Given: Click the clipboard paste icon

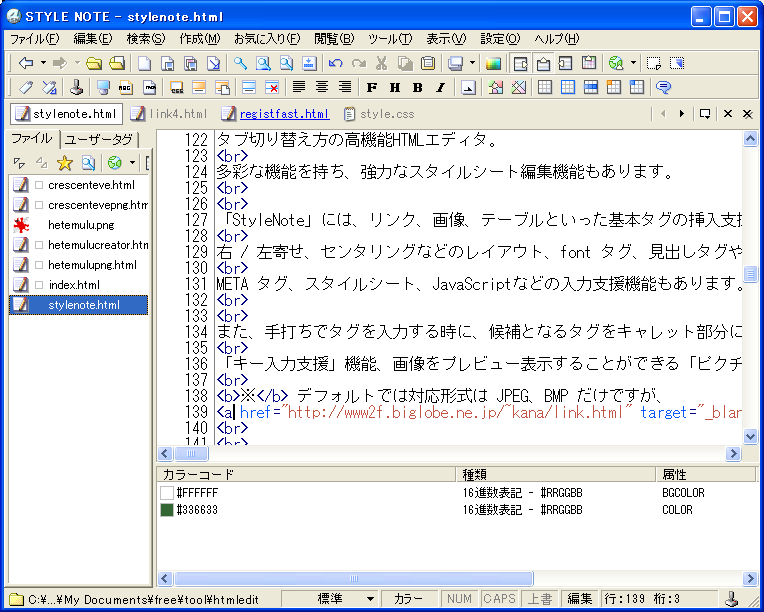Looking at the screenshot, I should pyautogui.click(x=428, y=63).
